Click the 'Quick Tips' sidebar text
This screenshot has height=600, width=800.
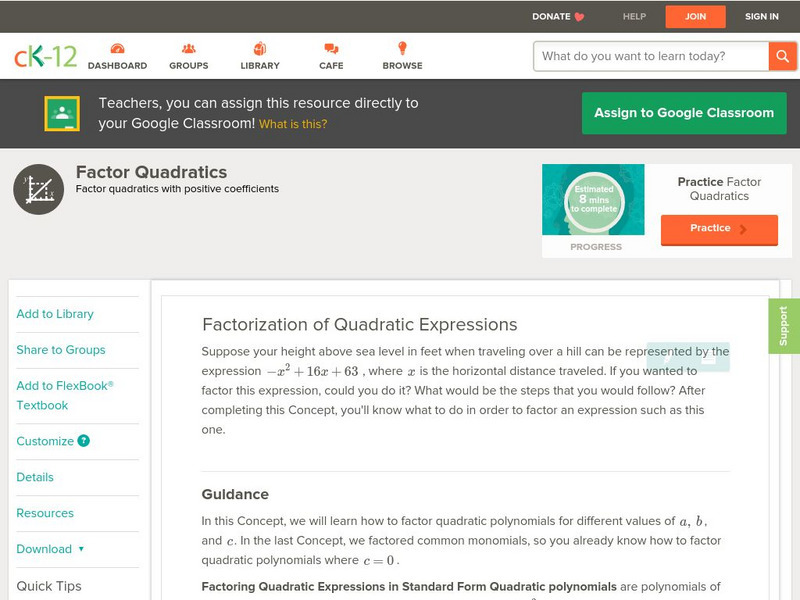(49, 586)
